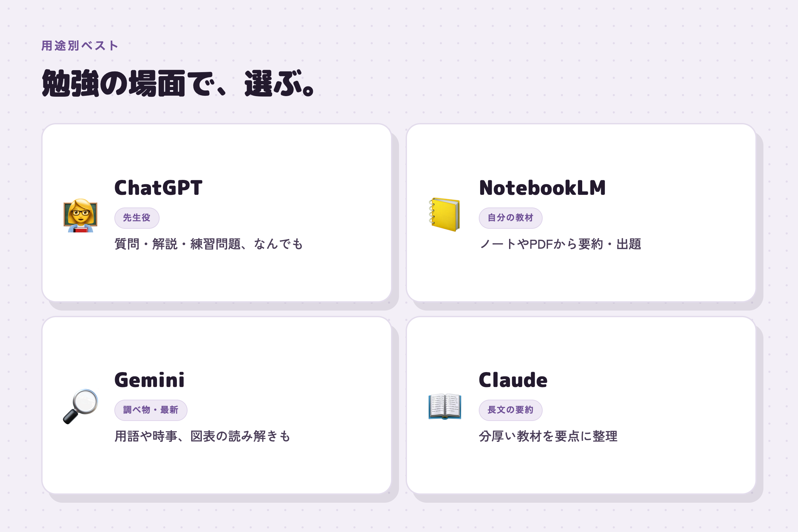Select the 先生役 tag under ChatGPT
The width and height of the screenshot is (798, 532).
[x=137, y=218]
